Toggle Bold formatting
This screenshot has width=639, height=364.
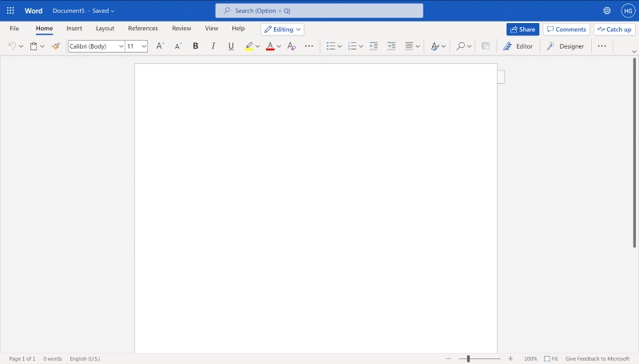[x=196, y=46]
